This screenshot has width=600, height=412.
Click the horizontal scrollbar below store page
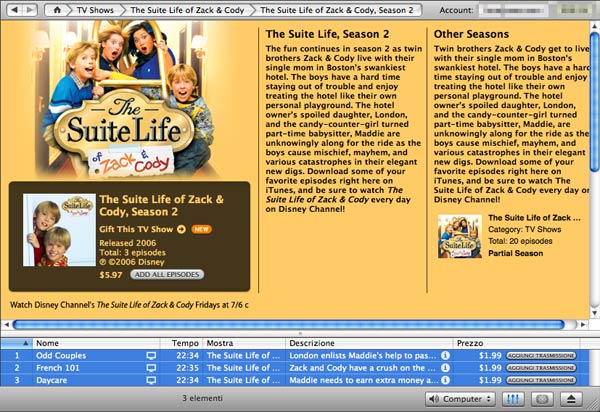300,324
